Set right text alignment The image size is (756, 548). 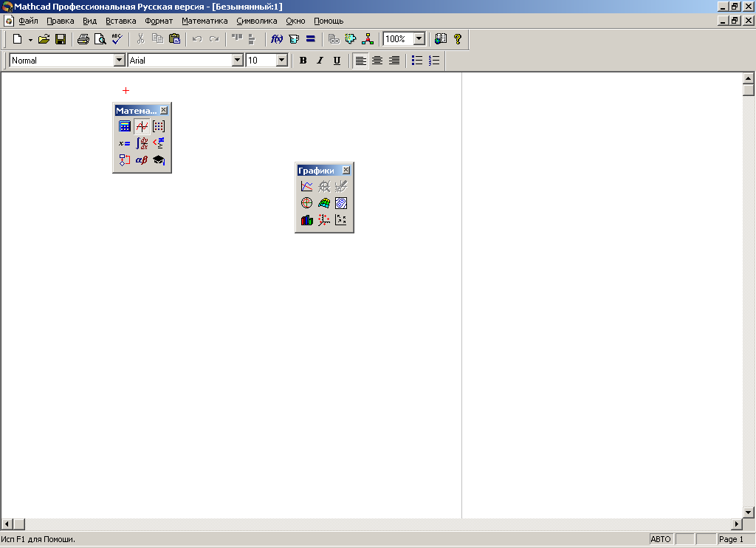pos(394,61)
